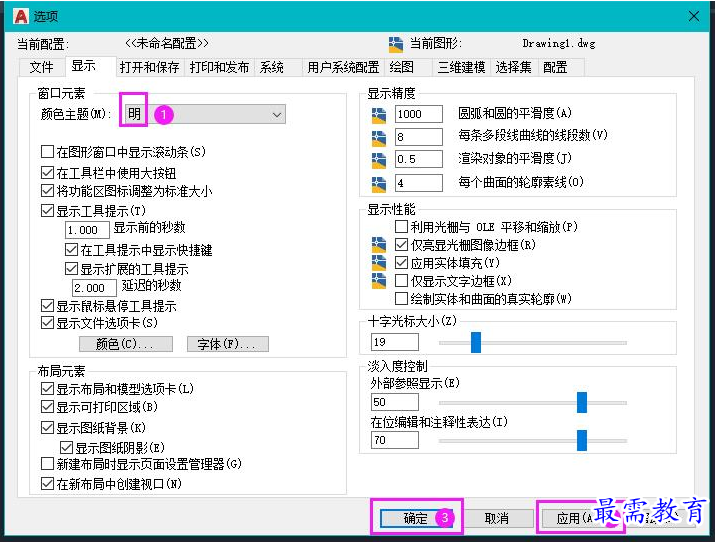Uncheck 在工具栏中使用大按钮
The image size is (715, 542).
47,172
